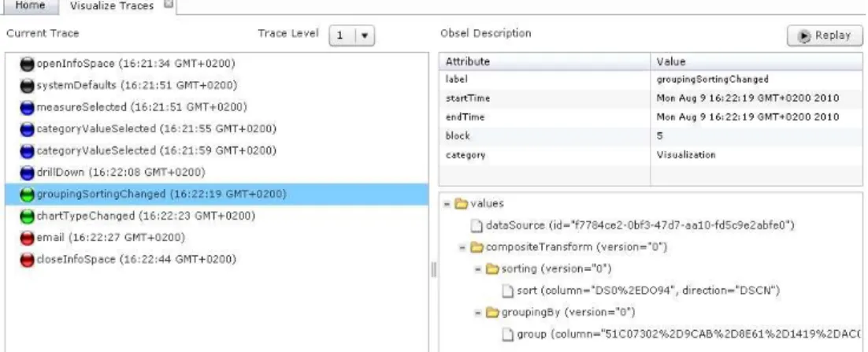Click the sorting folder icon
The image size is (868, 352).
point(492,269)
